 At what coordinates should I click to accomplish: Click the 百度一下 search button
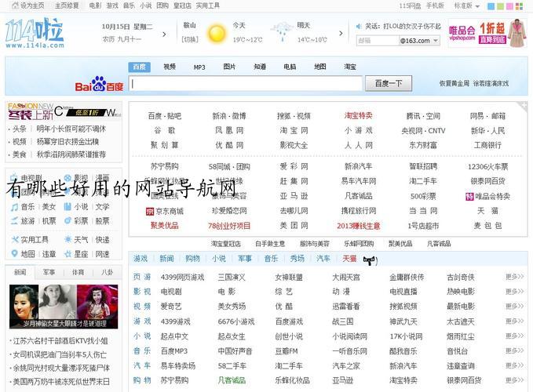(x=389, y=83)
